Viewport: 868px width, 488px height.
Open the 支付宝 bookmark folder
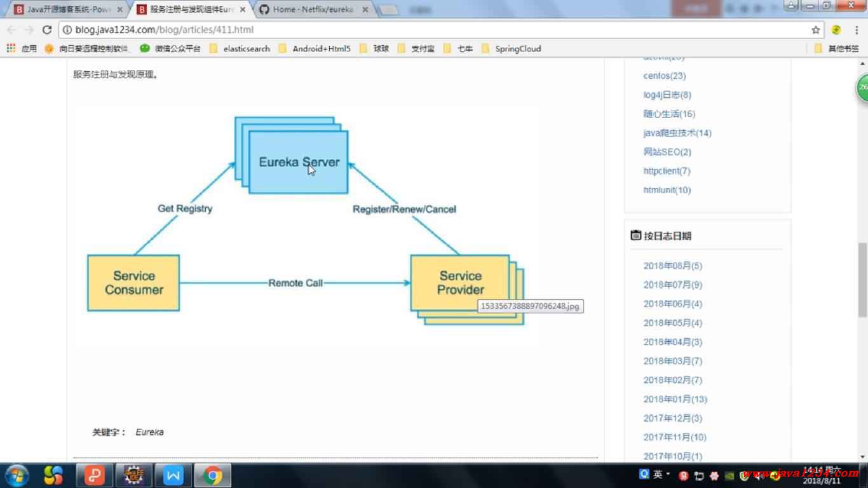click(416, 48)
